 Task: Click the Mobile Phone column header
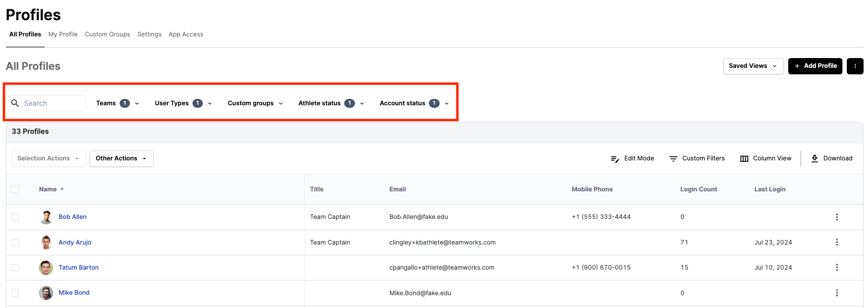(x=592, y=189)
